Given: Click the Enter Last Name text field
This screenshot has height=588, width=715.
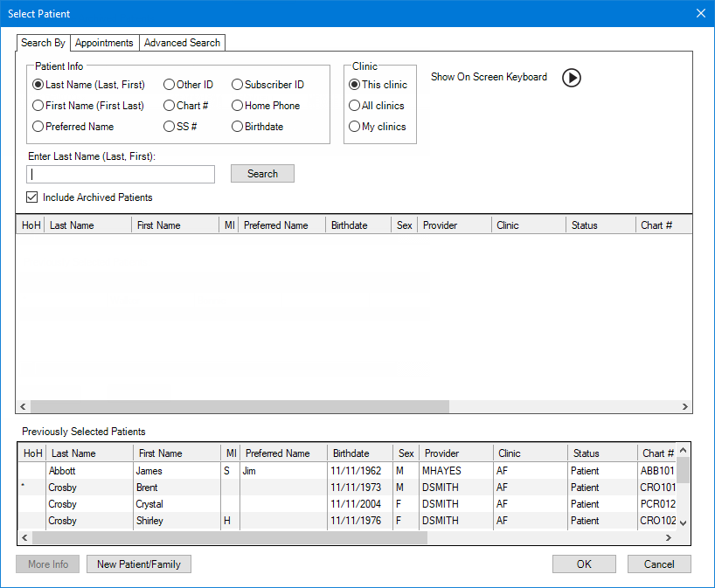Looking at the screenshot, I should (121, 174).
